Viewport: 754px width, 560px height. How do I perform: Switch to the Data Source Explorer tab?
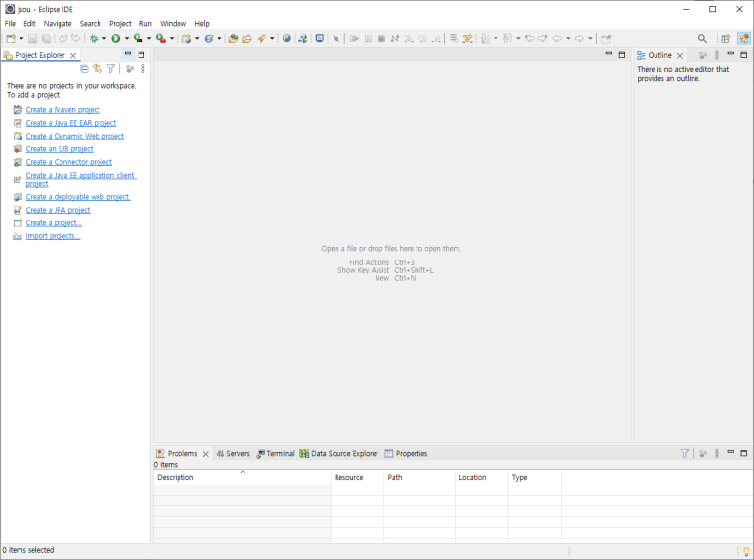339,454
